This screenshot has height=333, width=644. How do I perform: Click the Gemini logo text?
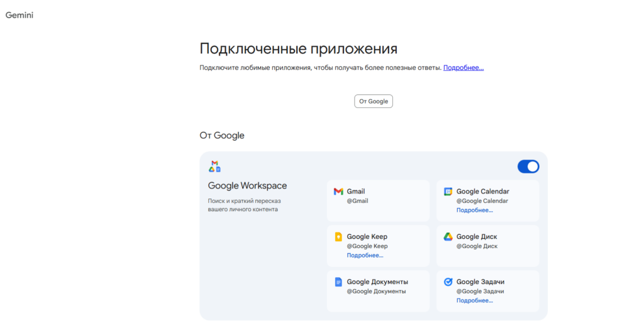pos(19,15)
